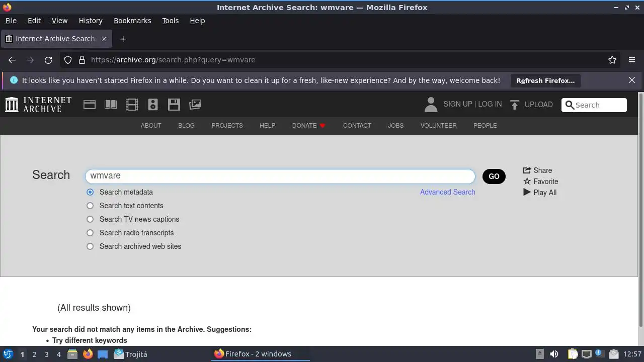Screen dimensions: 644x362
Task: Open the Internet Archive home logo
Action: pos(38,105)
